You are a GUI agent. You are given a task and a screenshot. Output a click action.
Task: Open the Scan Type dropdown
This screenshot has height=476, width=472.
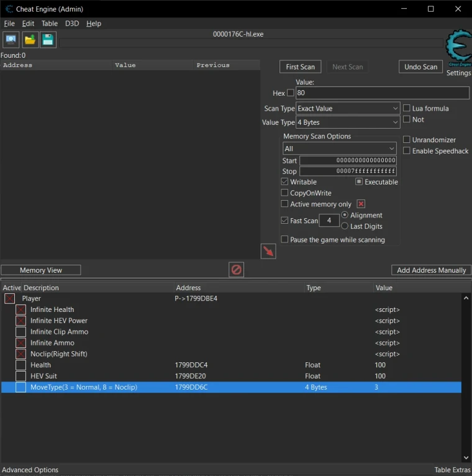click(348, 108)
